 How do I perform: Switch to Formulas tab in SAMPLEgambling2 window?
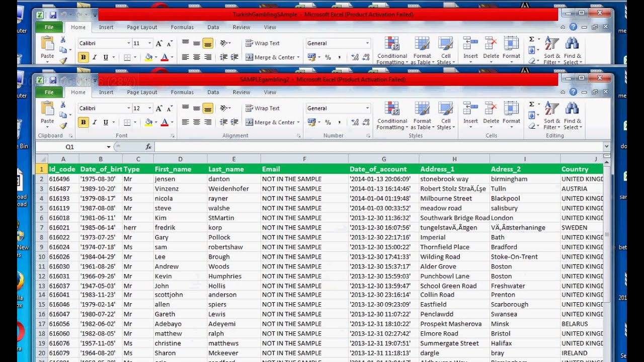[182, 92]
